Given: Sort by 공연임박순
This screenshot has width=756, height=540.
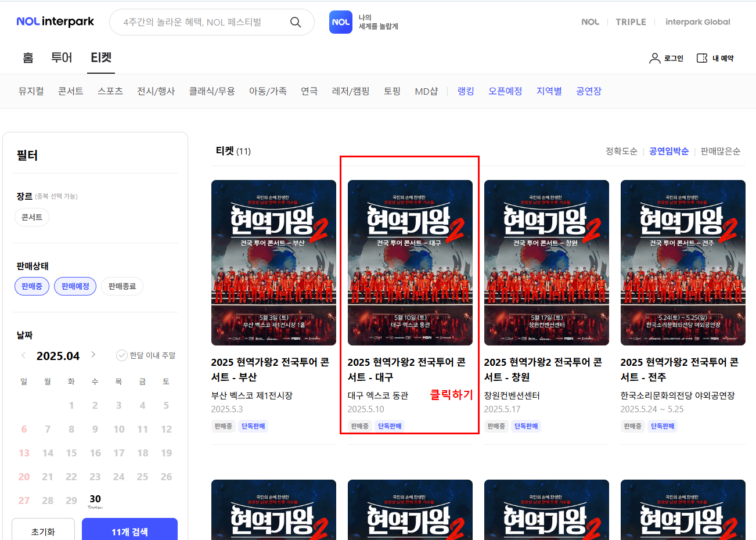Looking at the screenshot, I should coord(669,151).
